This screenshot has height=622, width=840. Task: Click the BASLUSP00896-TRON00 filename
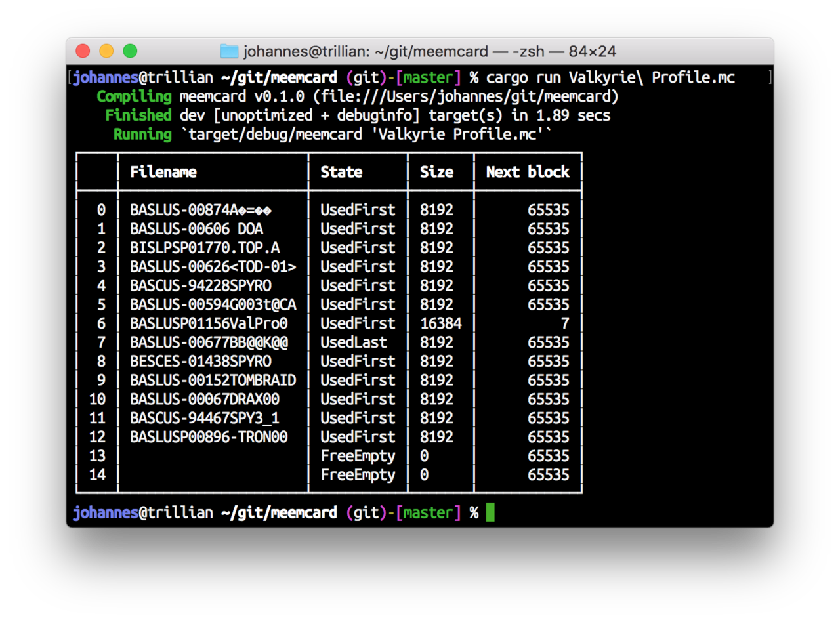[x=209, y=437]
